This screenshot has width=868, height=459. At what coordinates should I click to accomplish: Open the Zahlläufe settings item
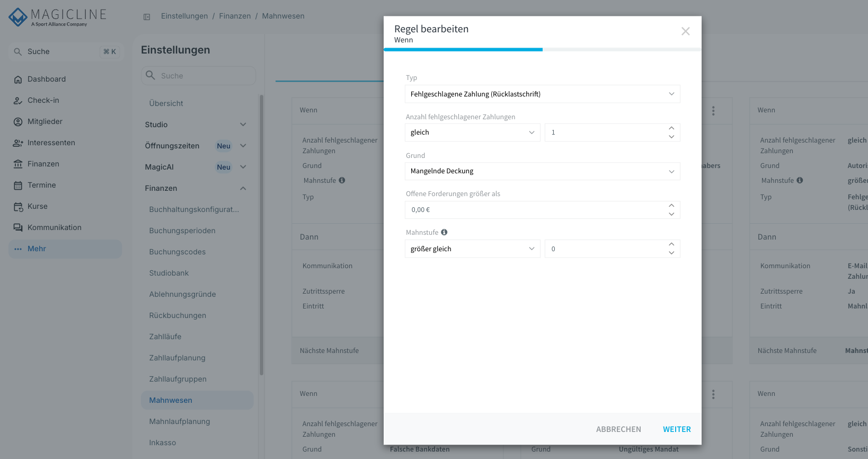[x=165, y=337]
